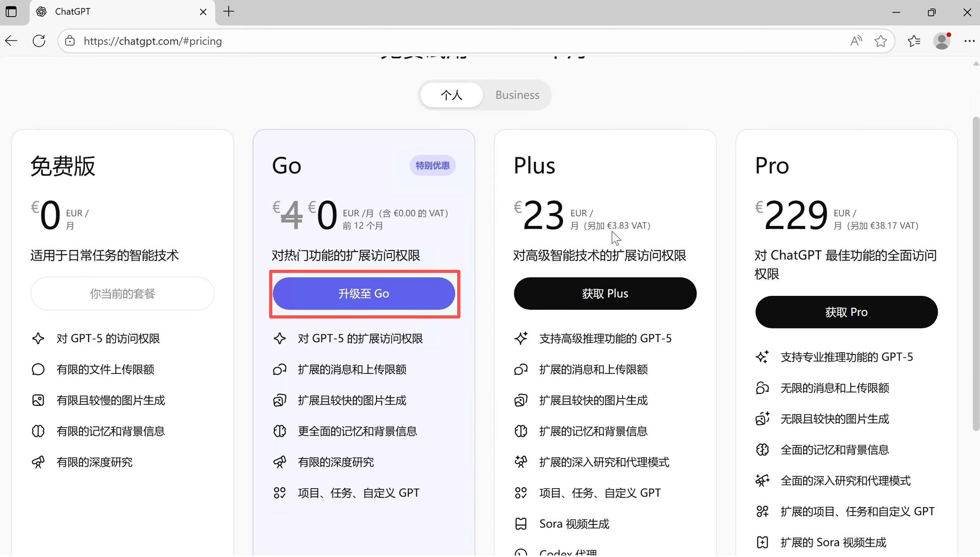The width and height of the screenshot is (980, 557).
Task: Reload the page with the refresh icon
Action: point(39,41)
